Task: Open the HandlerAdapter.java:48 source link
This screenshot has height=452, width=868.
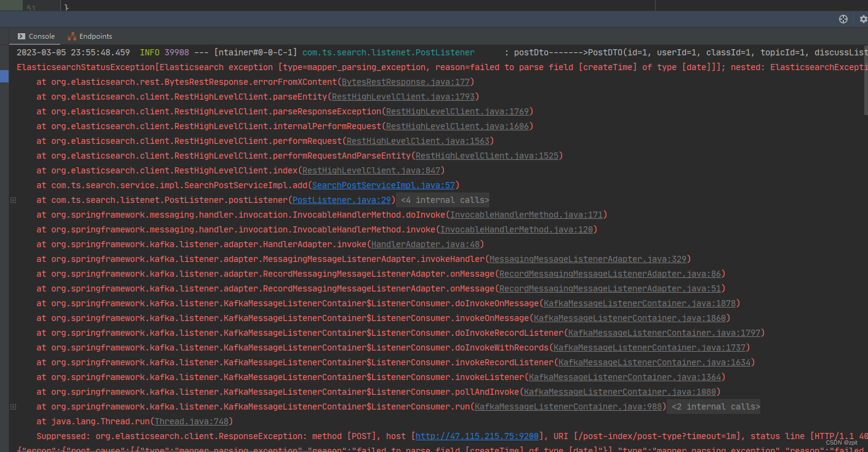Action: [425, 244]
